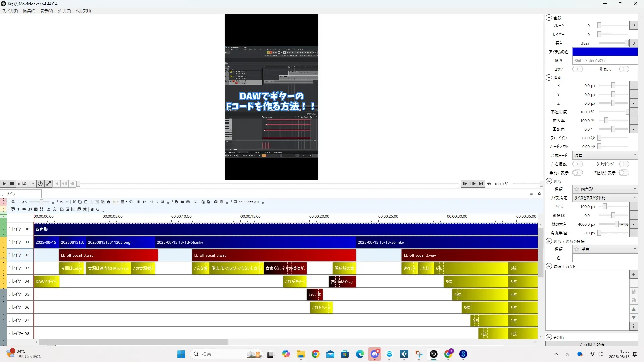Open the 種類 四角形 shape type dropdown
This screenshot has height=362, width=644.
pyautogui.click(x=604, y=189)
